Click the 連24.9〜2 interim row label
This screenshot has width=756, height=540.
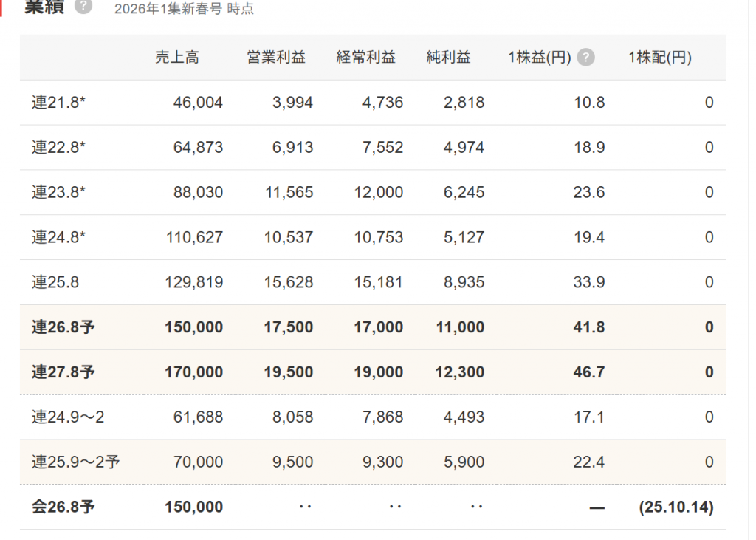pyautogui.click(x=68, y=418)
